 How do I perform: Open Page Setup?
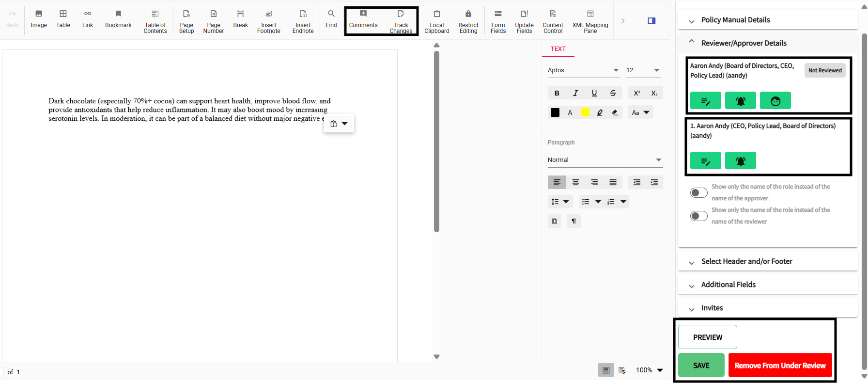[x=186, y=21]
